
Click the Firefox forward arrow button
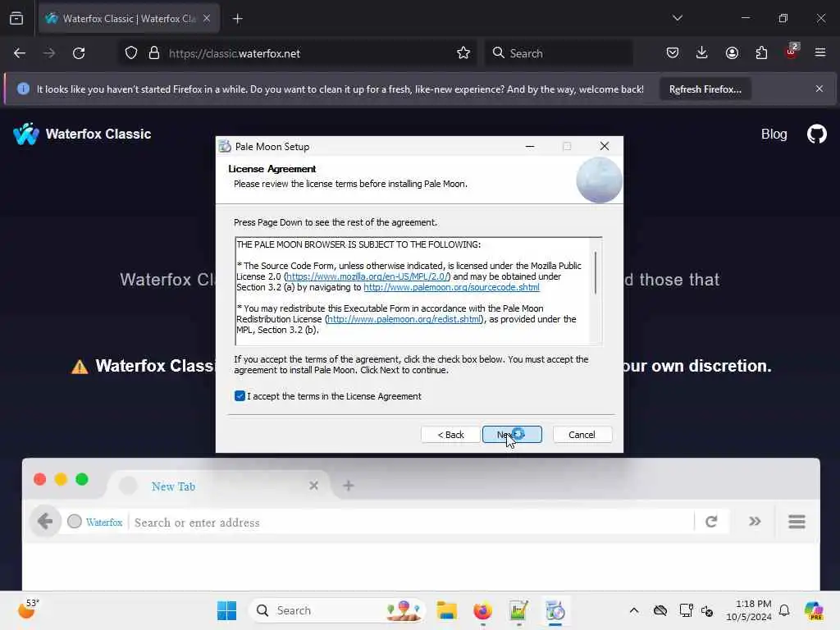(49, 53)
